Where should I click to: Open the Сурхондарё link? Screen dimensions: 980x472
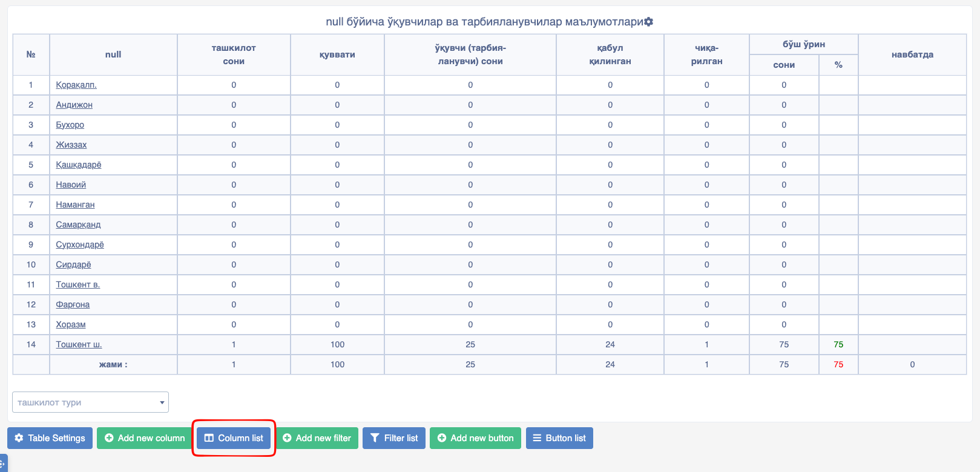[80, 244]
